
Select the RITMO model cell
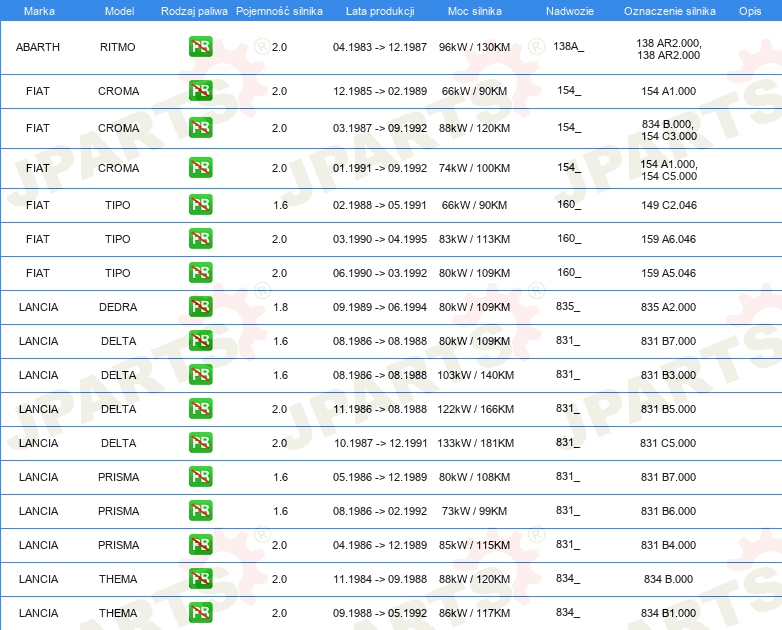tap(118, 47)
